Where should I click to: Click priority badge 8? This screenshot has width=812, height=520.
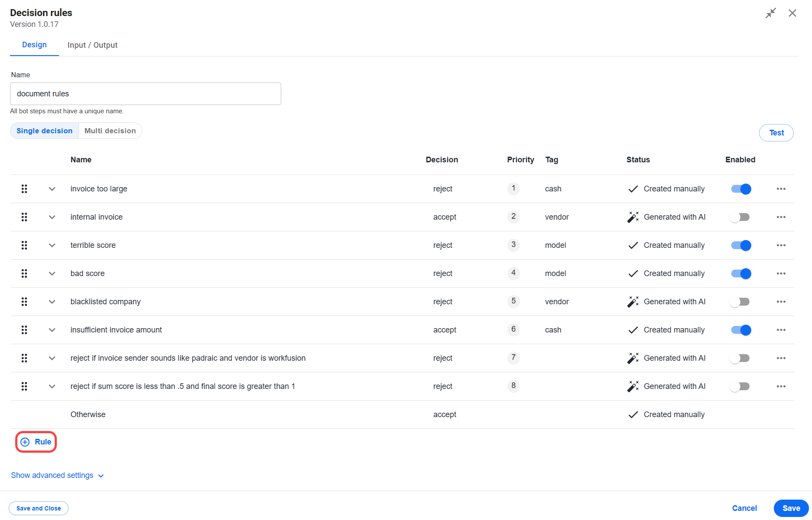(513, 386)
